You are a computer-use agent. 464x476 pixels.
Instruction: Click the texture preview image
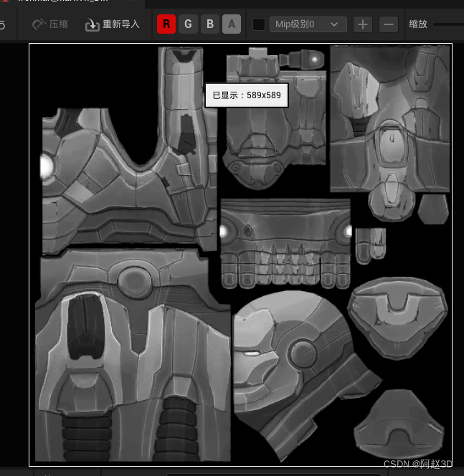(240, 254)
